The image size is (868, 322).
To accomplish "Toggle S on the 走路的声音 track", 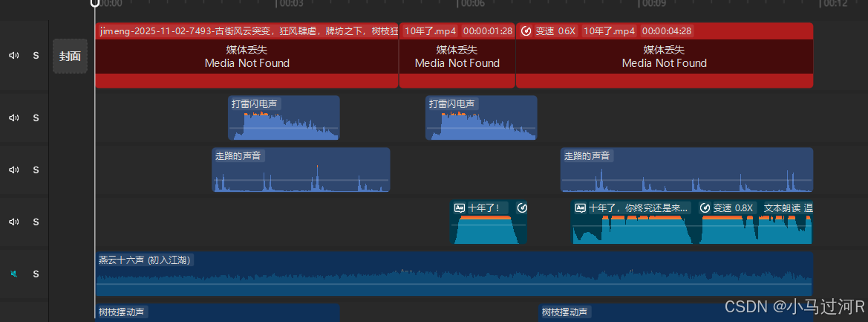I will (36, 170).
